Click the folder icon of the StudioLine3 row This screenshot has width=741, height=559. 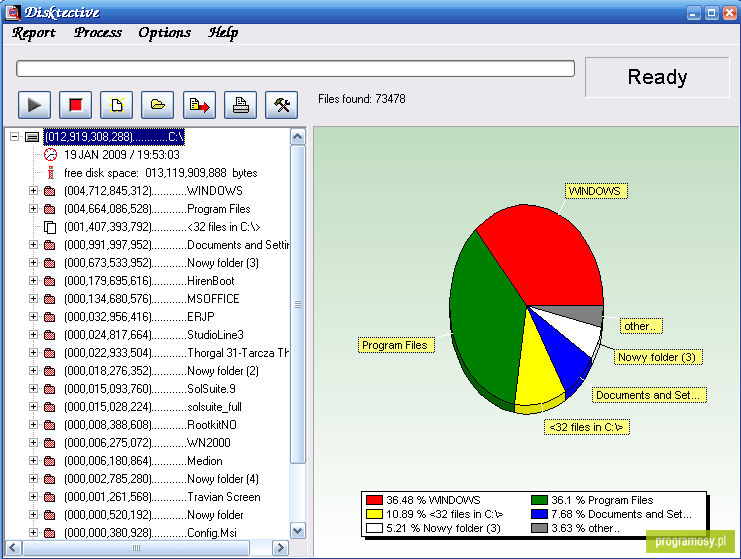[50, 335]
